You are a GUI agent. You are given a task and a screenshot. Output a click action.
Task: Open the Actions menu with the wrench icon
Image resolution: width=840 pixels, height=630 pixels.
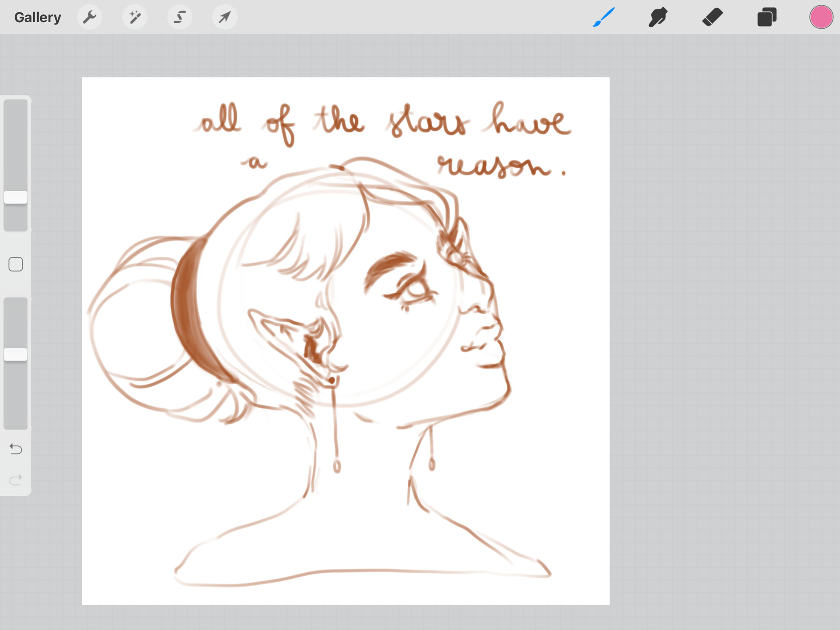[x=90, y=17]
